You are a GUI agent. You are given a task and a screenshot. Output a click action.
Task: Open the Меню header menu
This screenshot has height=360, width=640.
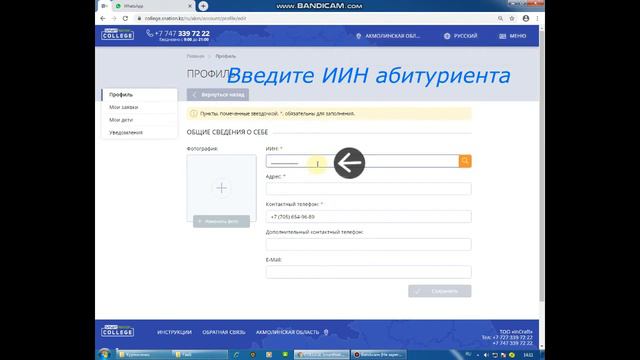[513, 36]
